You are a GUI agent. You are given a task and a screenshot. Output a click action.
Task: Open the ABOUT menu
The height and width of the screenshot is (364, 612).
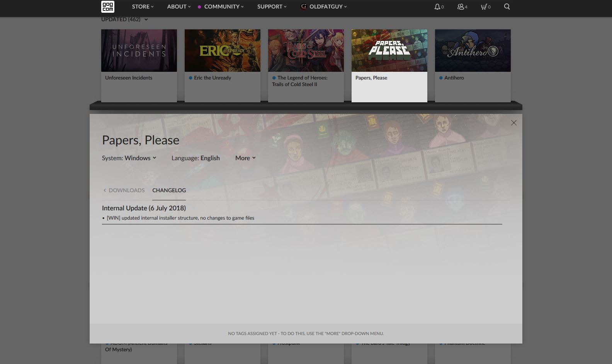(x=179, y=7)
